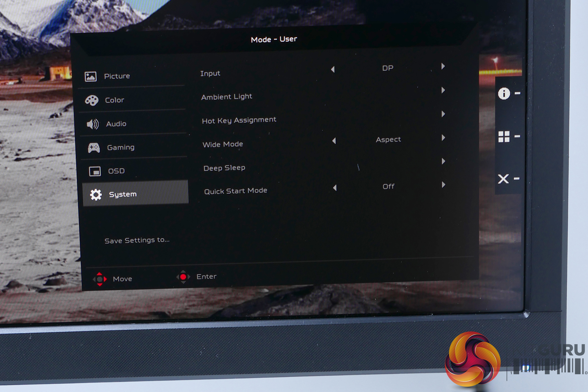Viewport: 588px width, 392px height.
Task: Expand the Ambient Light submenu arrow
Action: [x=443, y=90]
